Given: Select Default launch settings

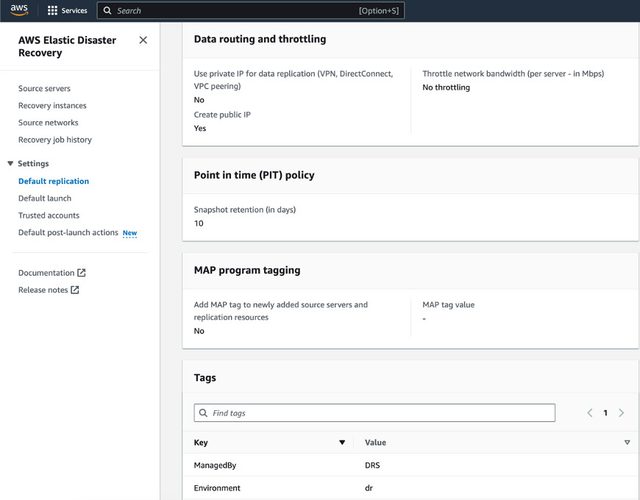Looking at the screenshot, I should pyautogui.click(x=45, y=198).
